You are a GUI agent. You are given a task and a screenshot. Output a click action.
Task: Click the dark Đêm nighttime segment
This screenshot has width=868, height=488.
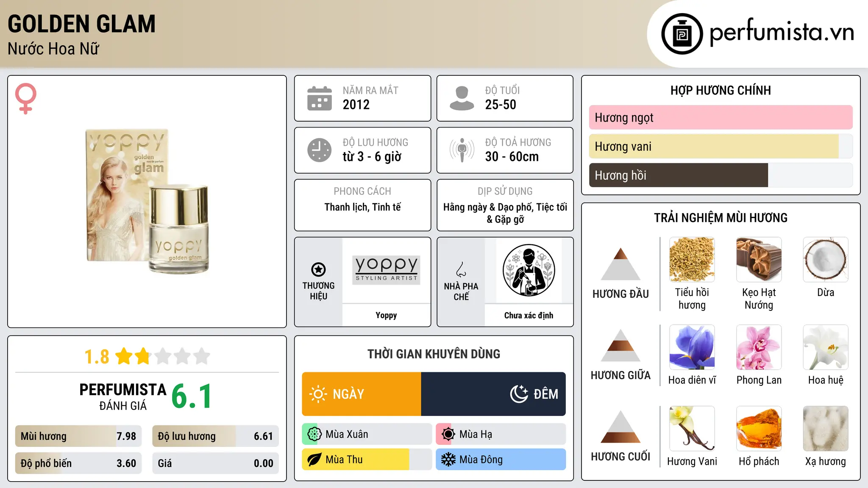493,394
